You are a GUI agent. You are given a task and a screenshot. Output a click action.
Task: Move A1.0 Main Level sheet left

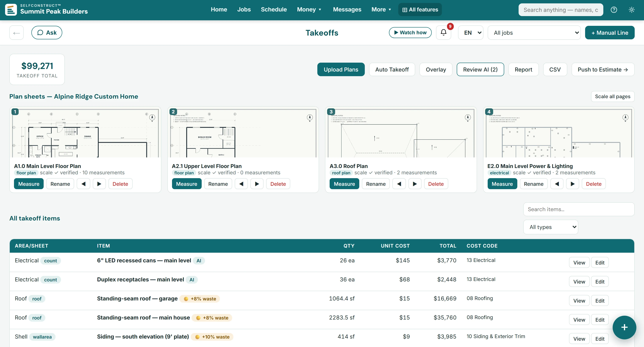(83, 184)
